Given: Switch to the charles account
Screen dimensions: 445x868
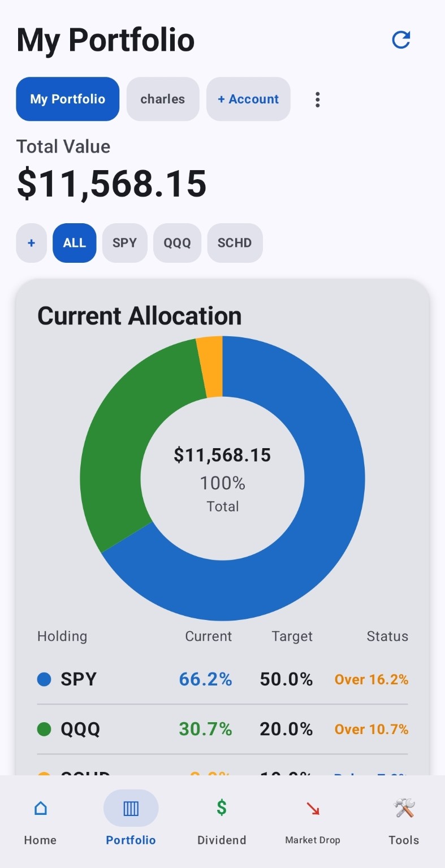Looking at the screenshot, I should [x=163, y=99].
